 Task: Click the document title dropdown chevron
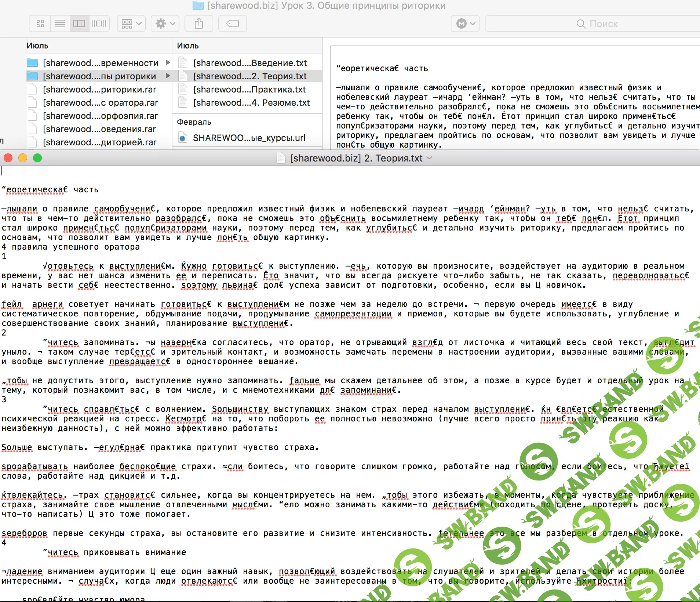(x=429, y=158)
